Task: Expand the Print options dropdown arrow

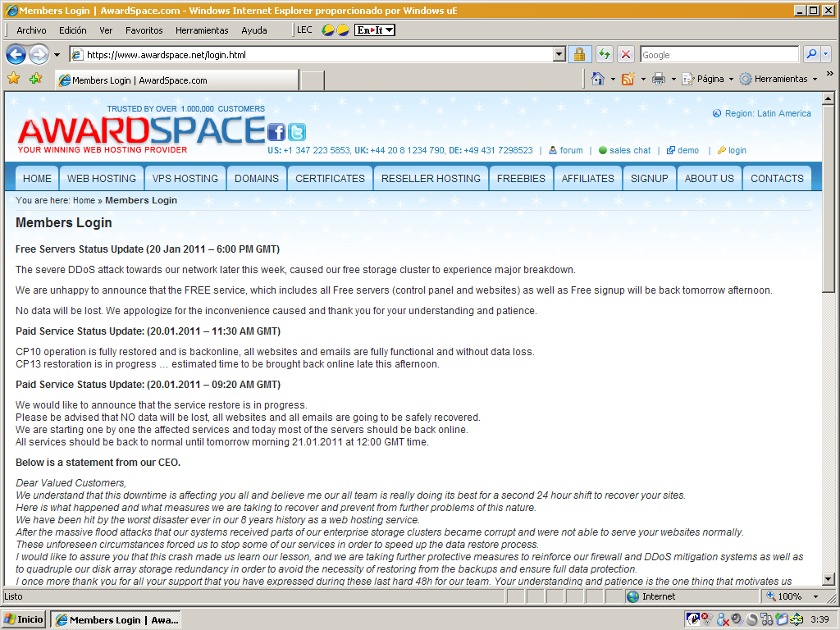Action: 673,80
